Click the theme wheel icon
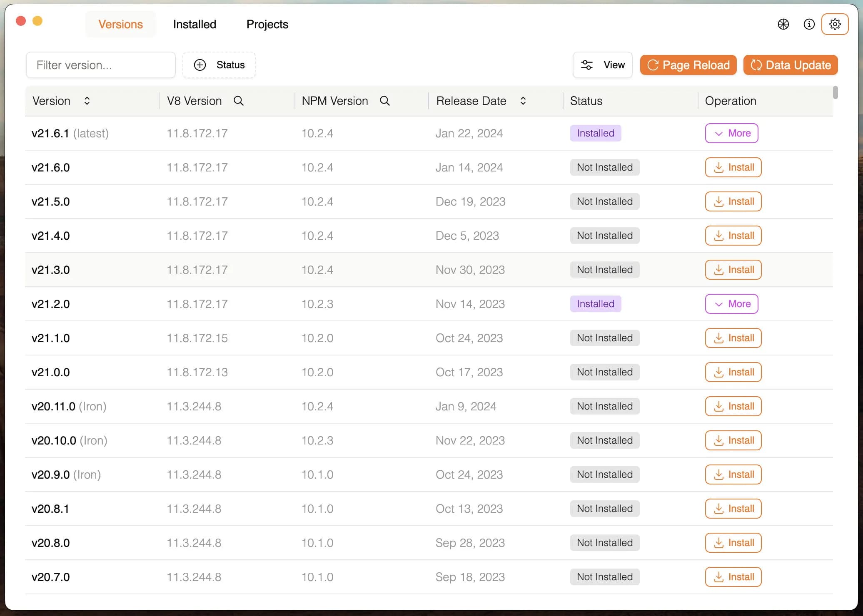 pos(783,24)
